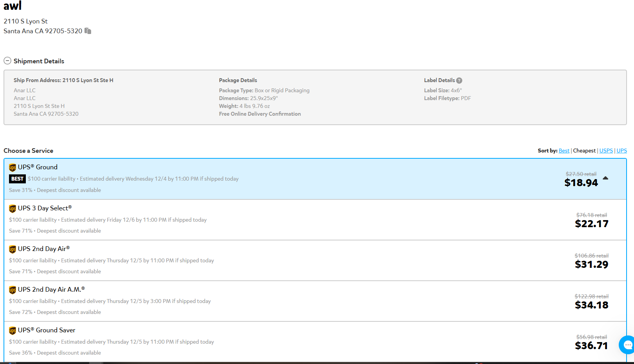Click 'Free Online Delivery Confirmation' text
Image resolution: width=634 pixels, height=364 pixels.
[260, 114]
